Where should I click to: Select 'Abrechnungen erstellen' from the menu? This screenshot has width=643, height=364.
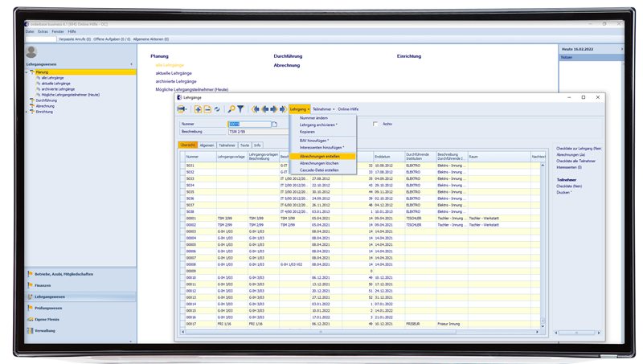[x=319, y=157]
